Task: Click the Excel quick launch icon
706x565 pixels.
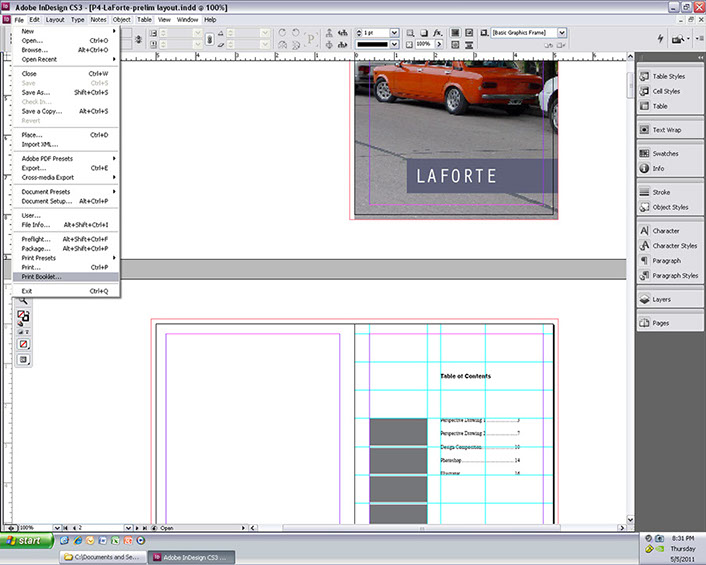Action: point(115,540)
